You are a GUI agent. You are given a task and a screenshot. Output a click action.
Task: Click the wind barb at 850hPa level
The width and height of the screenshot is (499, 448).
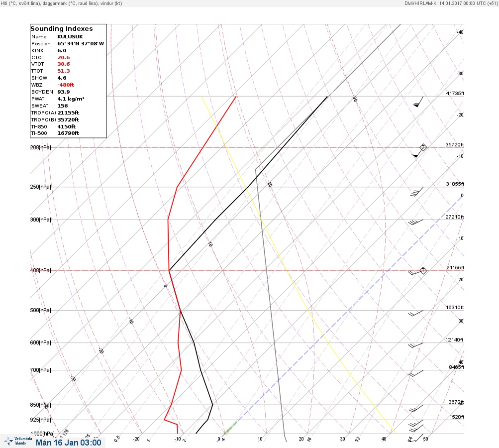pyautogui.click(x=416, y=409)
